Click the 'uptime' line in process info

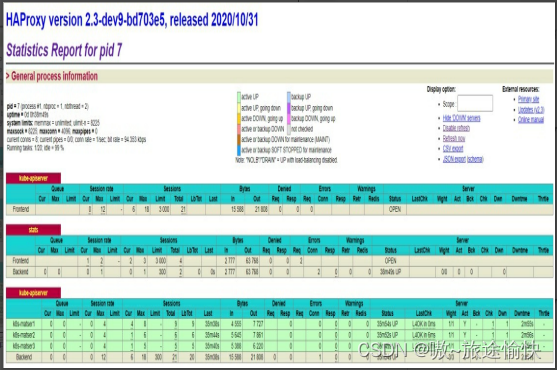pos(27,115)
